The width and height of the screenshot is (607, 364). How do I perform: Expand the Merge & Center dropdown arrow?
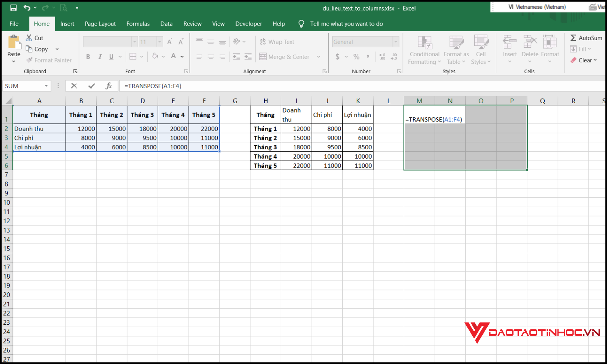(319, 57)
